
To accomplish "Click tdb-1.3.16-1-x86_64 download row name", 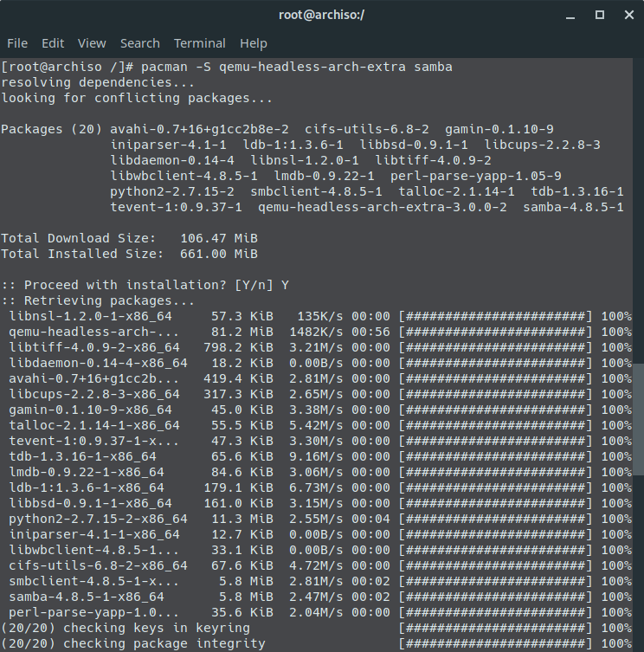I will (x=82, y=456).
